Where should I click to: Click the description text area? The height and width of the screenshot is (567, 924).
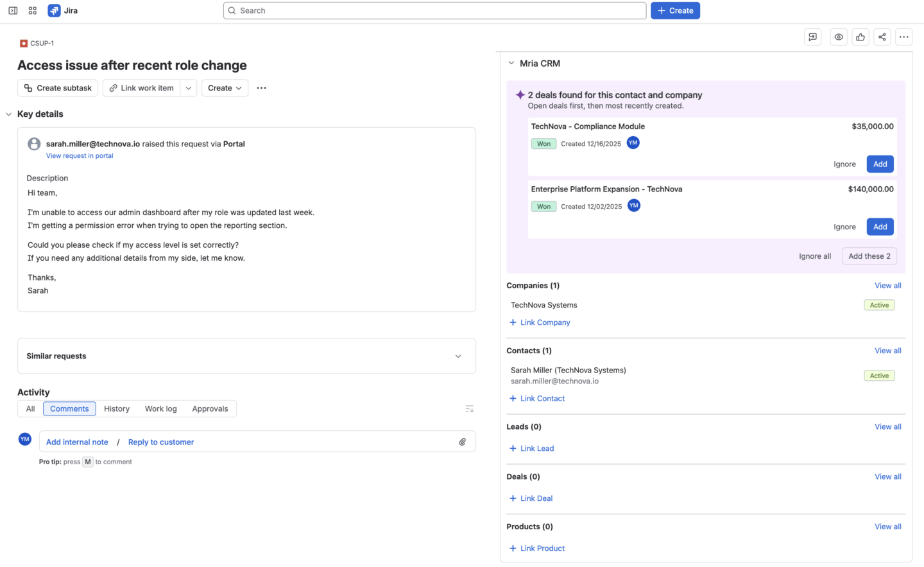(x=246, y=242)
